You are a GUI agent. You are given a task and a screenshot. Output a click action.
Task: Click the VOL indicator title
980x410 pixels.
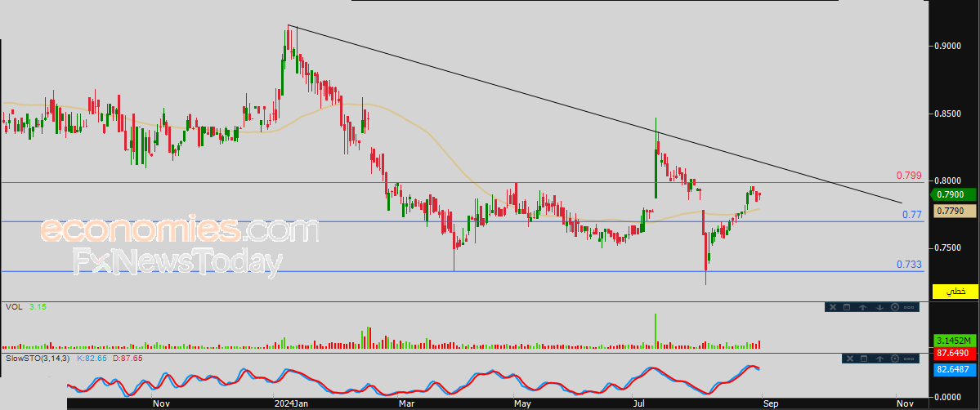[12, 307]
